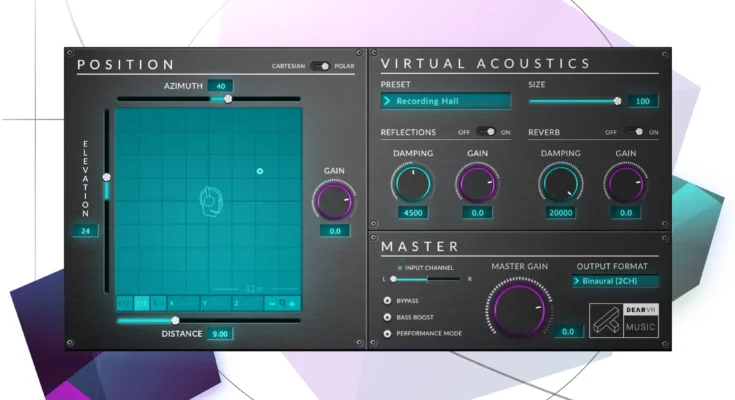735x400 pixels.
Task: Click the Master Gain knob
Action: (519, 307)
